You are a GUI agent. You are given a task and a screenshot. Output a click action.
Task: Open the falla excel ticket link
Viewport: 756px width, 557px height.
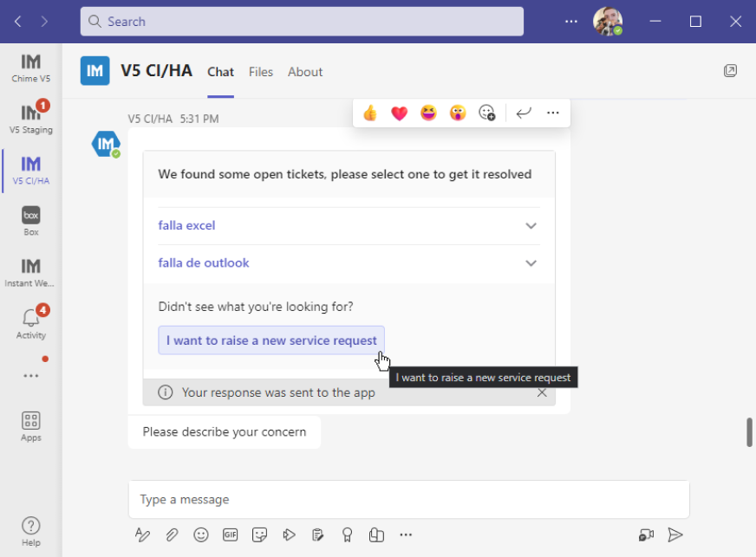point(186,225)
